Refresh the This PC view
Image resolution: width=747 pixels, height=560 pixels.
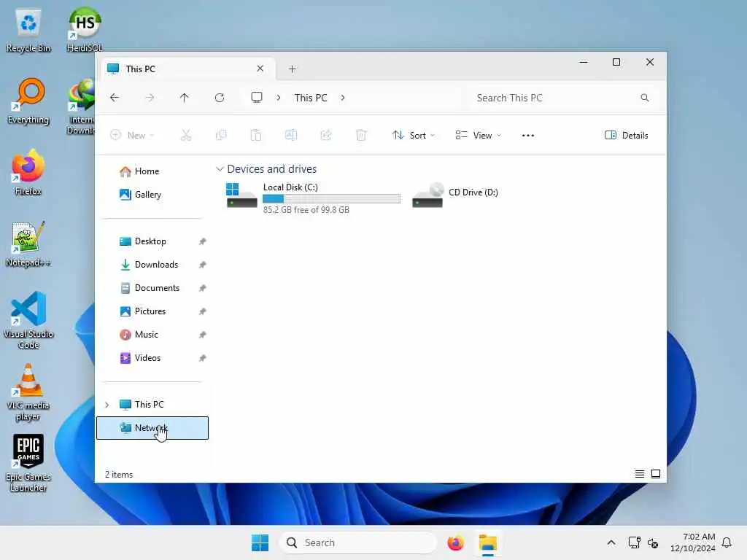pos(220,98)
